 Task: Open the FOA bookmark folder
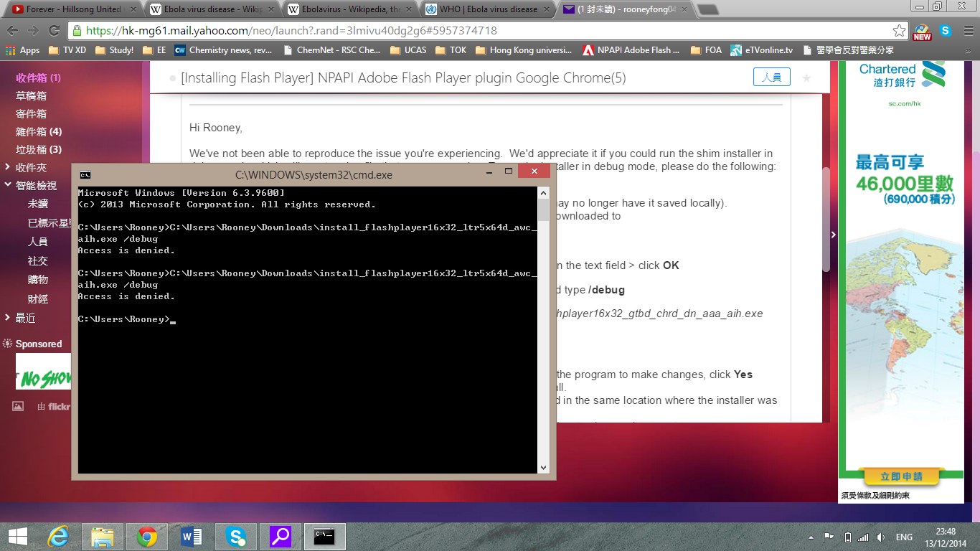point(706,50)
